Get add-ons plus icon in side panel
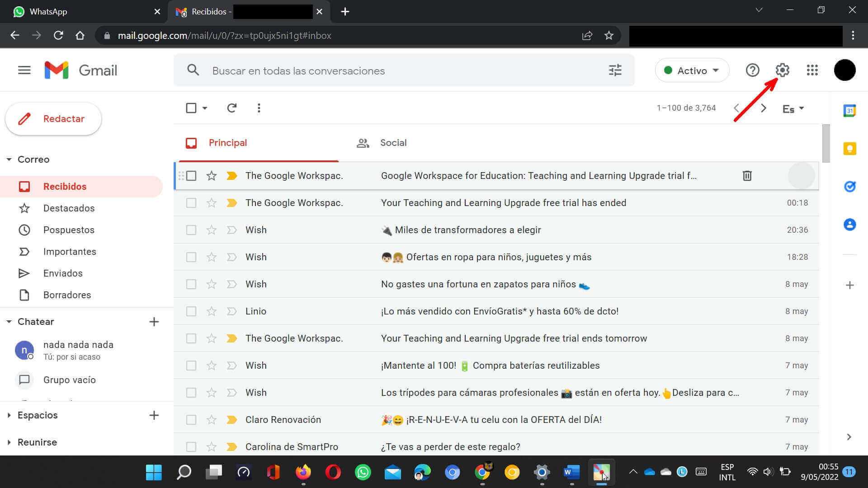868x488 pixels. point(849,285)
